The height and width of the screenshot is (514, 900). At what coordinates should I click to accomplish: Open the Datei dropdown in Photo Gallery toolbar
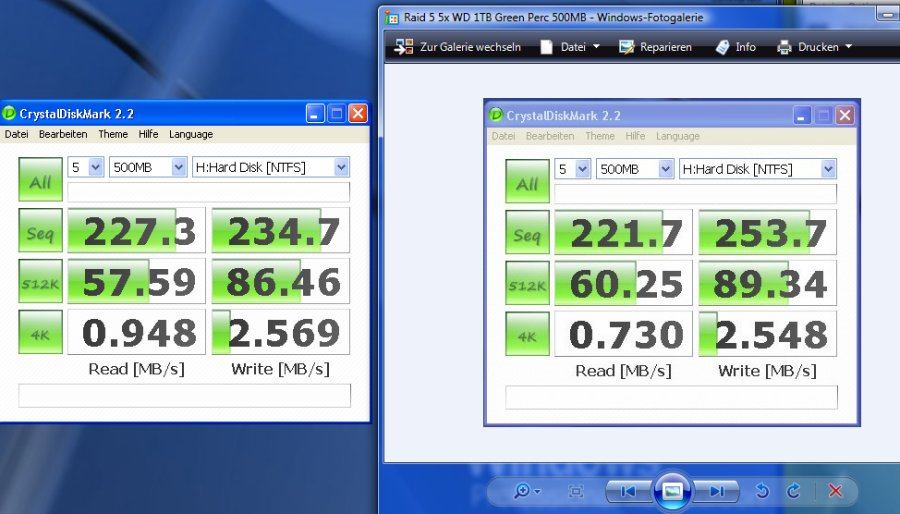pos(570,47)
